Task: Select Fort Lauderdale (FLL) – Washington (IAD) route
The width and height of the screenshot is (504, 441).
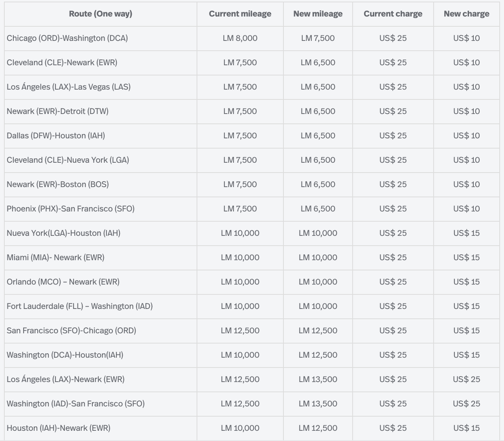Action: 80,307
